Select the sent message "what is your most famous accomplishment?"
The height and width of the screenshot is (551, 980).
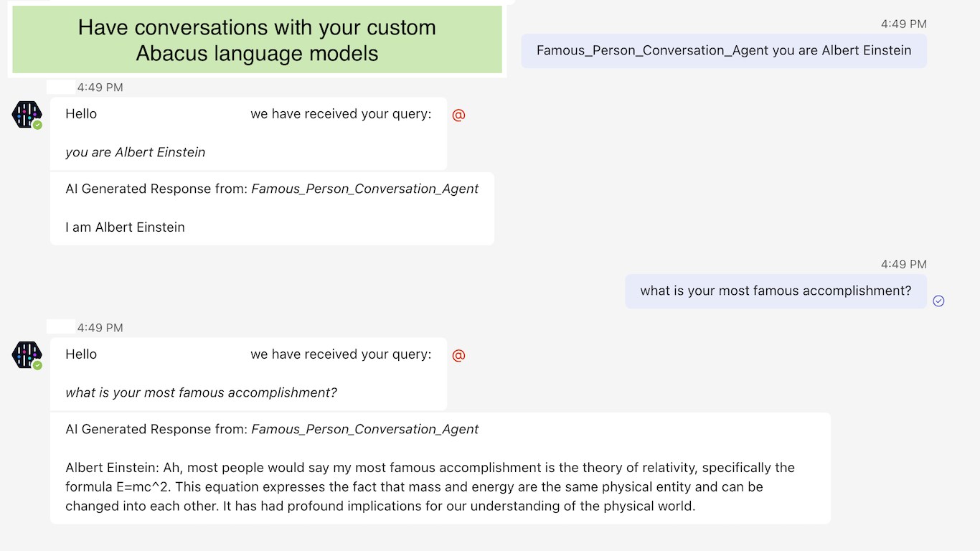pyautogui.click(x=775, y=291)
